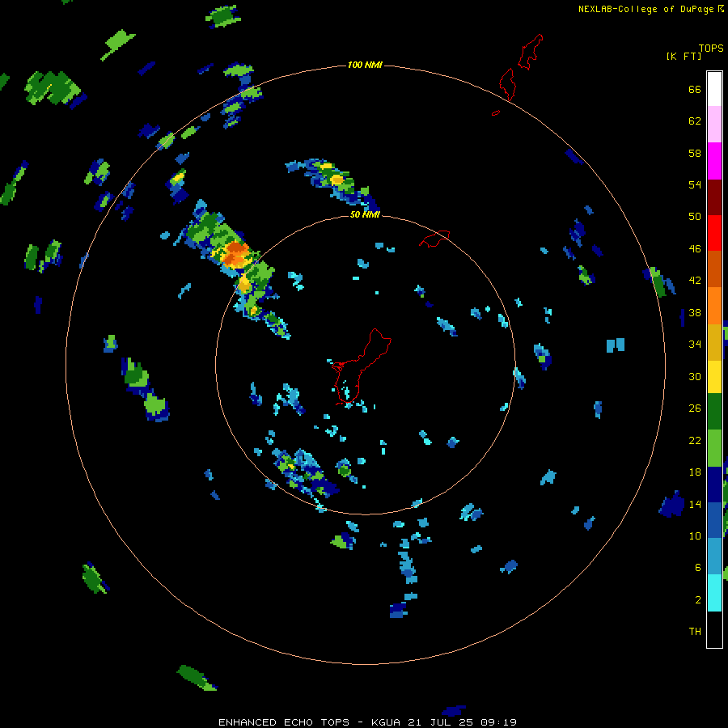
Task: Click the small red island outline on the 50 NMI ring
Action: coord(435,238)
